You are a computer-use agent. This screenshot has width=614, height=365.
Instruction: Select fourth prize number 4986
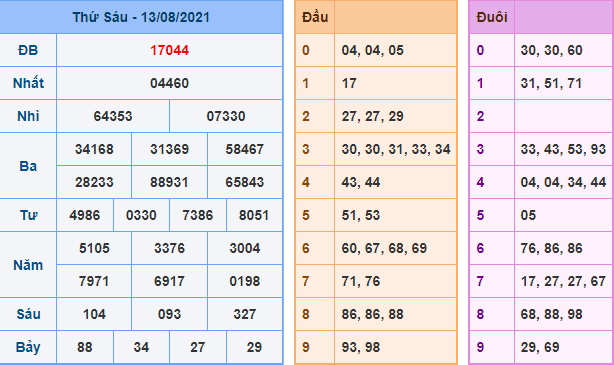tap(85, 215)
